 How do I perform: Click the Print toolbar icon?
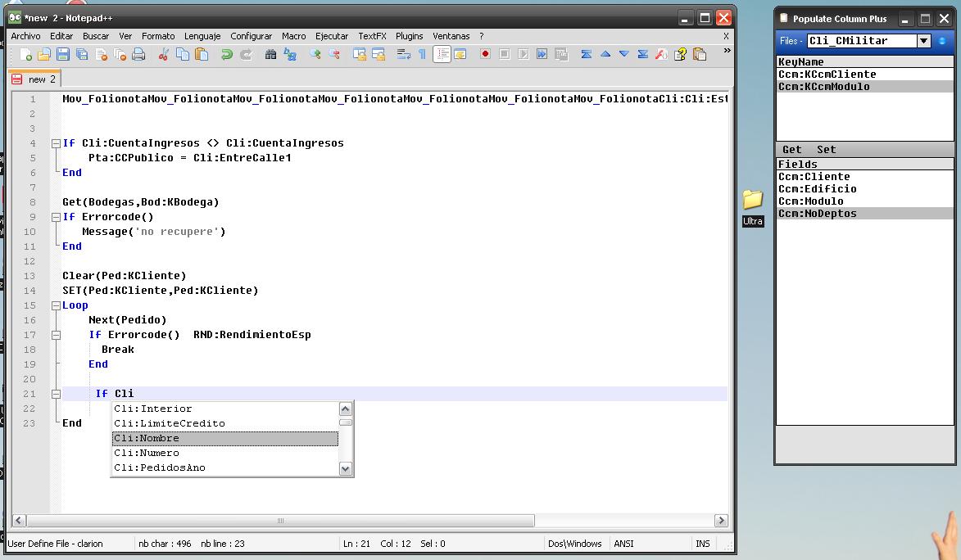tap(138, 55)
